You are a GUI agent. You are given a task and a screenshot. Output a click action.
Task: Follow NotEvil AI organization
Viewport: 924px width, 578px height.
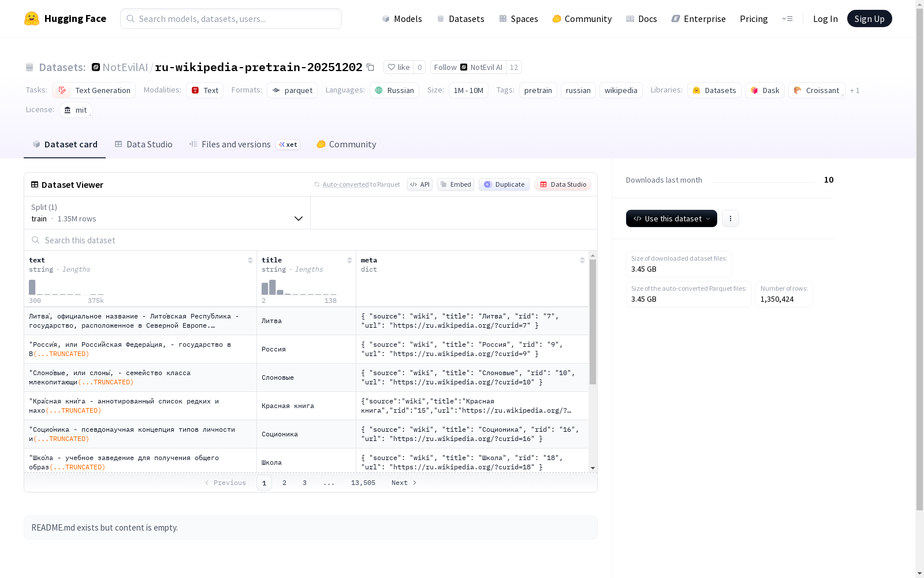pos(468,67)
